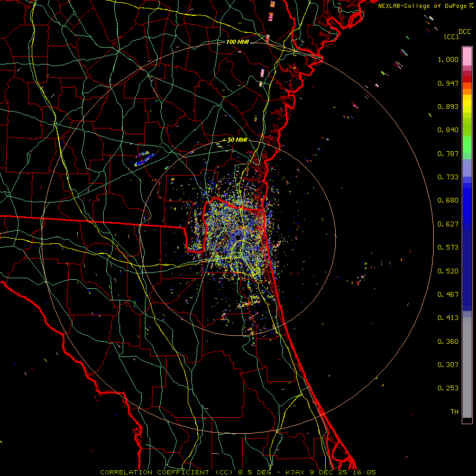The width and height of the screenshot is (476, 476).
Task: Click the 100 NMI range ring label
Action: click(237, 42)
